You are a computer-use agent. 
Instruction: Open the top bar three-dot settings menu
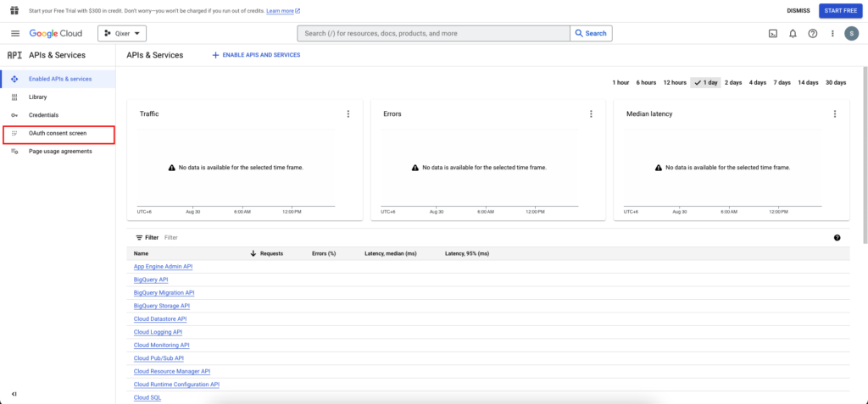tap(832, 33)
